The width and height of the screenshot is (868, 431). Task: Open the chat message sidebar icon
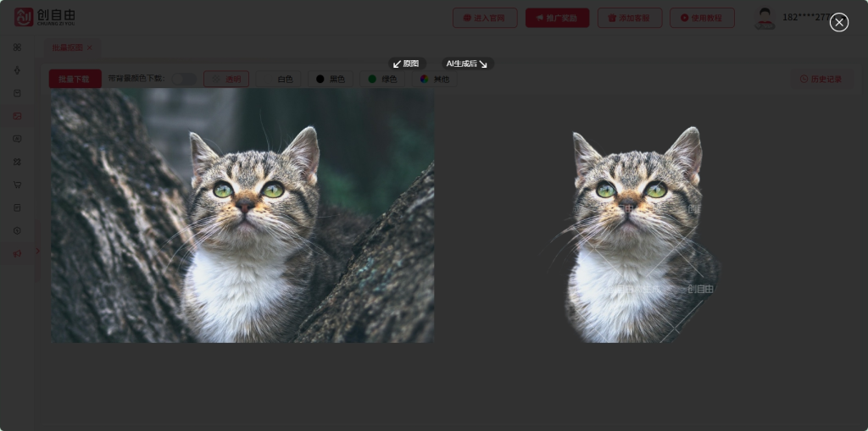click(17, 139)
